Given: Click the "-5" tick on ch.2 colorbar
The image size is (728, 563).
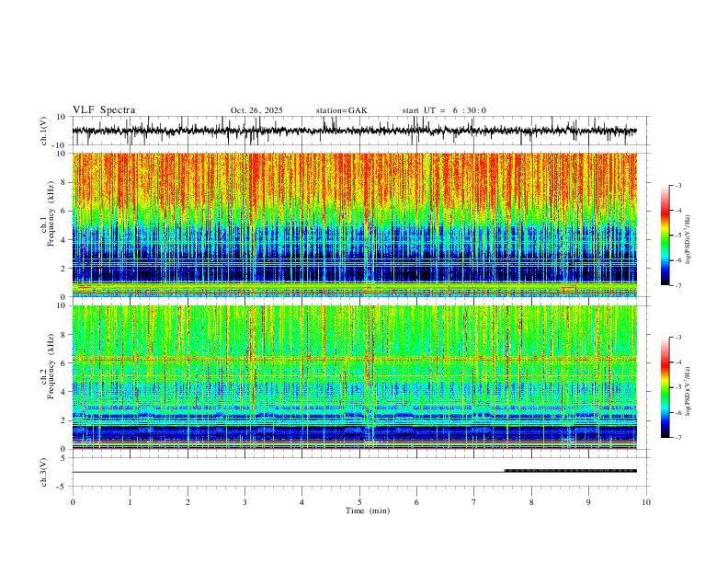Looking at the screenshot, I should point(678,387).
